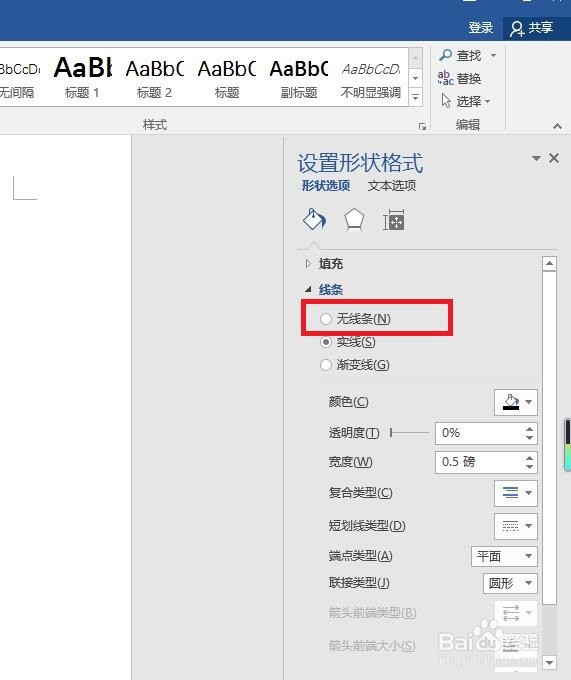Apply the Heading 1 (标题 1) style

[82, 78]
